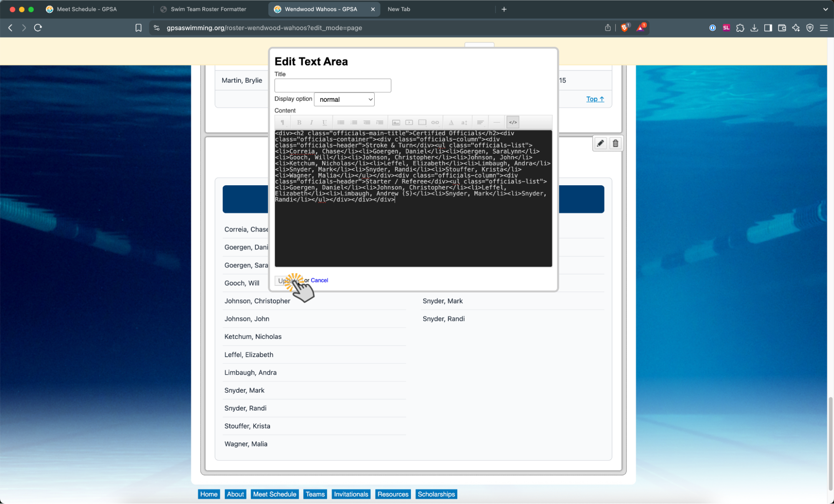Toggle bold formatting in editor toolbar
The width and height of the screenshot is (834, 504).
(x=299, y=122)
